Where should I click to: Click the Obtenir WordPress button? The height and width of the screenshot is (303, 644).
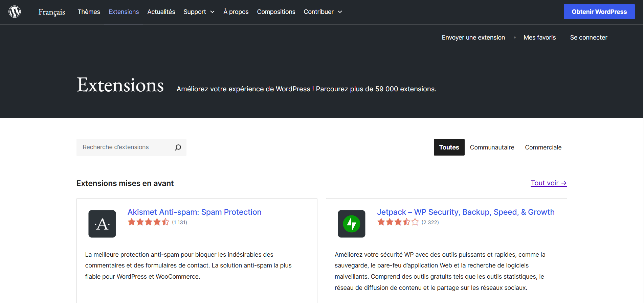pos(599,12)
